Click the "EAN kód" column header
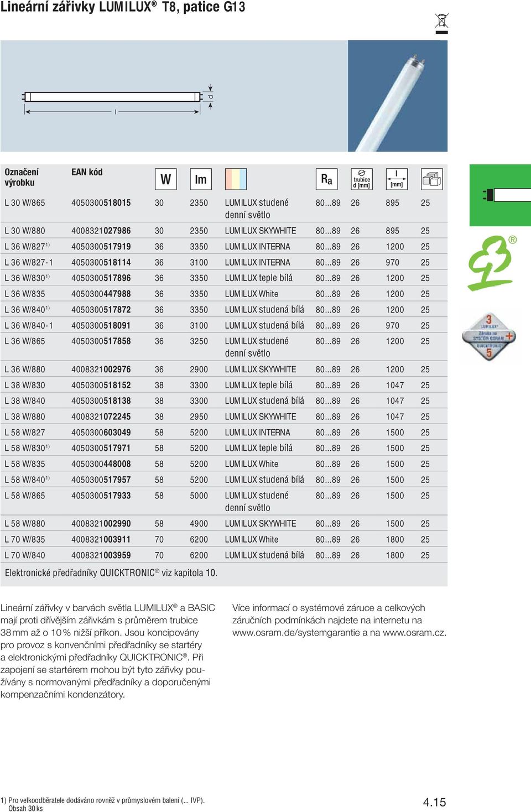 coord(87,172)
